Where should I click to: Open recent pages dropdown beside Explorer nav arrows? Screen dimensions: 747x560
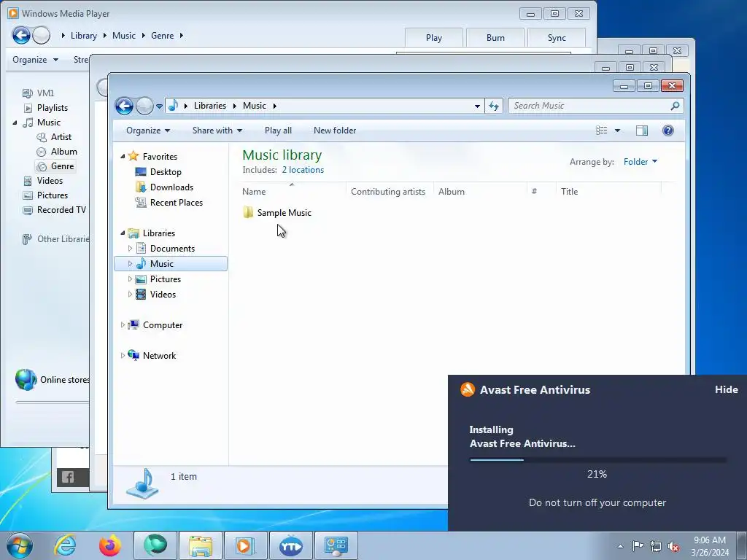coord(159,106)
